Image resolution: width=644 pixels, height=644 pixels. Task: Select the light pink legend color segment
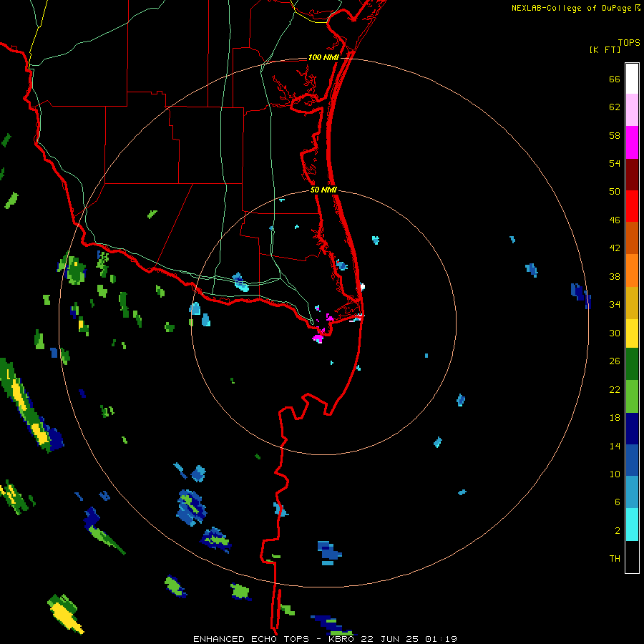632,110
